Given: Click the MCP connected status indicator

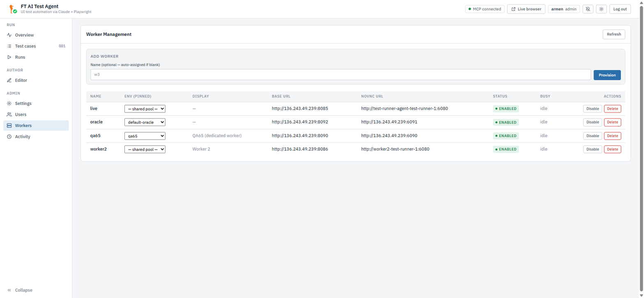Looking at the screenshot, I should [x=485, y=9].
